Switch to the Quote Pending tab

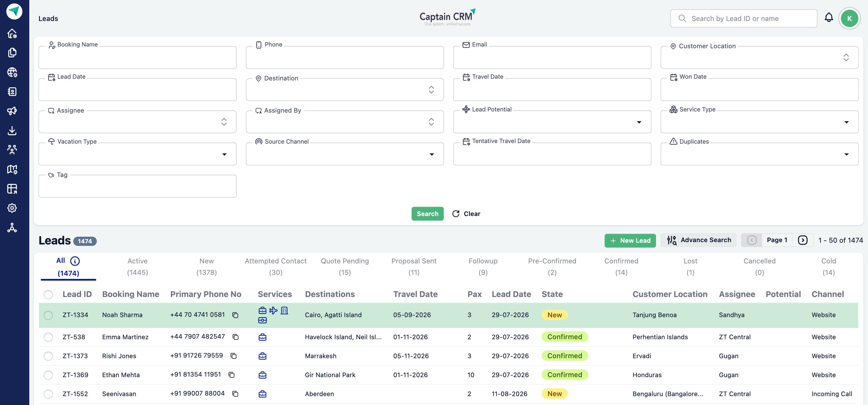click(x=345, y=267)
